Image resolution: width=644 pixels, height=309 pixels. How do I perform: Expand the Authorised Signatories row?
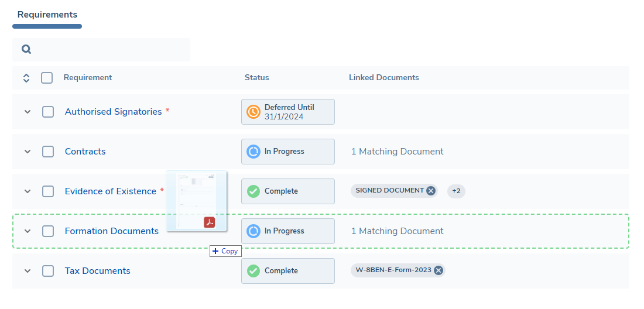[x=28, y=112]
